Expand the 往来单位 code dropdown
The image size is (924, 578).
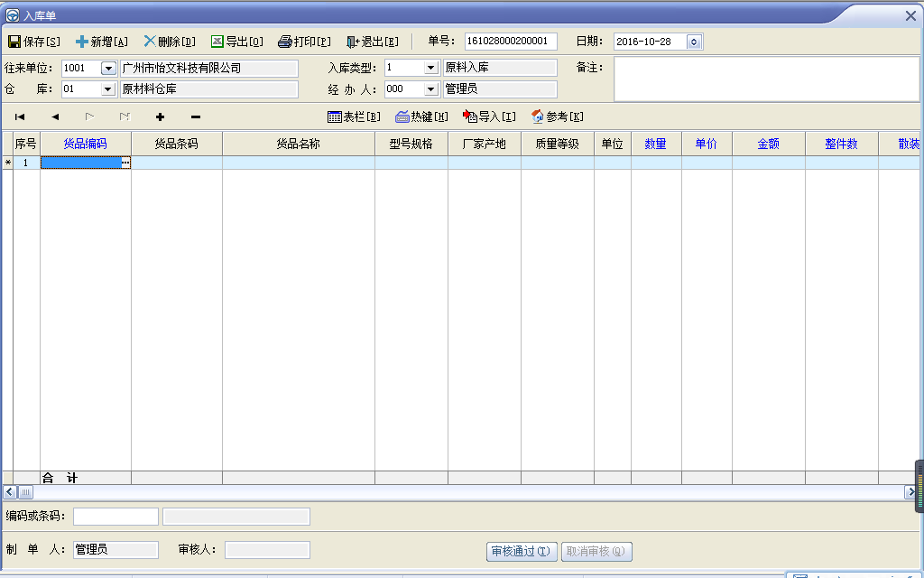pyautogui.click(x=108, y=69)
